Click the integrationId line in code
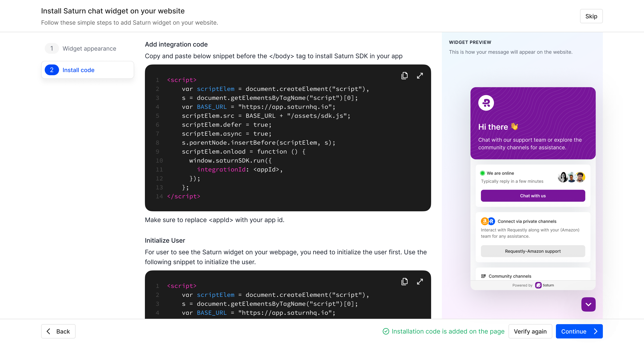 point(239,169)
